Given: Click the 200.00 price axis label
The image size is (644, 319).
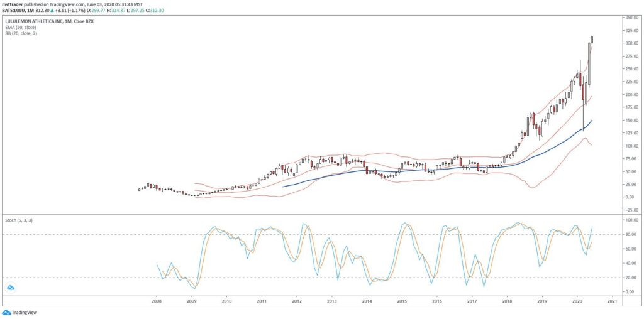Looking at the screenshot, I should point(631,94).
